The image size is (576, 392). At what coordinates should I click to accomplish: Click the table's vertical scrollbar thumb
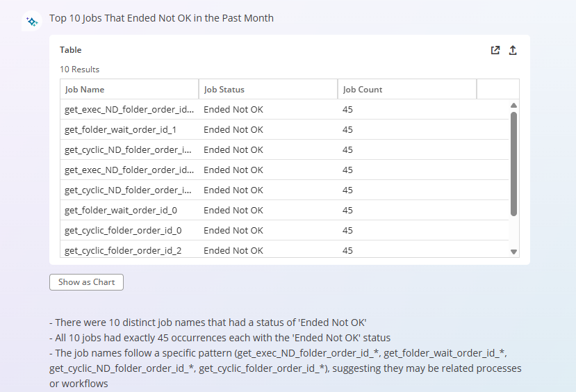pos(513,163)
